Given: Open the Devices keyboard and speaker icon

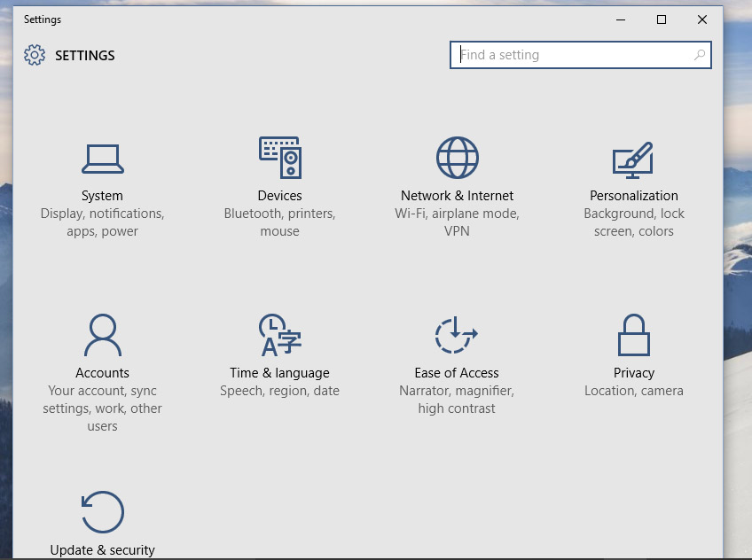Looking at the screenshot, I should (280, 158).
